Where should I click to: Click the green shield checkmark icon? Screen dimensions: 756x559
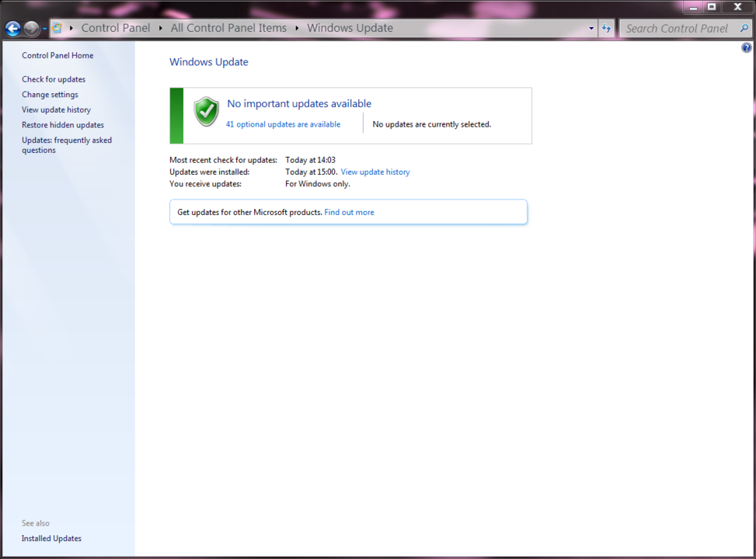click(207, 111)
